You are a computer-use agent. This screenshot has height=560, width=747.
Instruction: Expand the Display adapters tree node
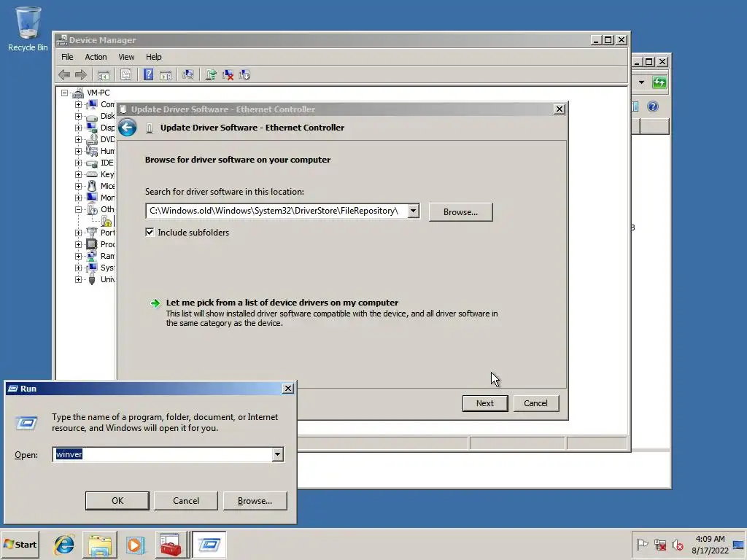click(x=78, y=128)
